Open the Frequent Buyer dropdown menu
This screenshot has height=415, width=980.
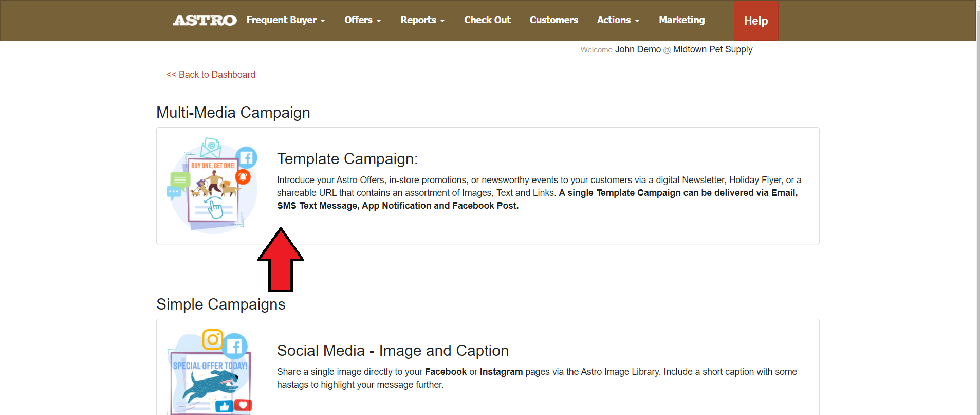(286, 20)
